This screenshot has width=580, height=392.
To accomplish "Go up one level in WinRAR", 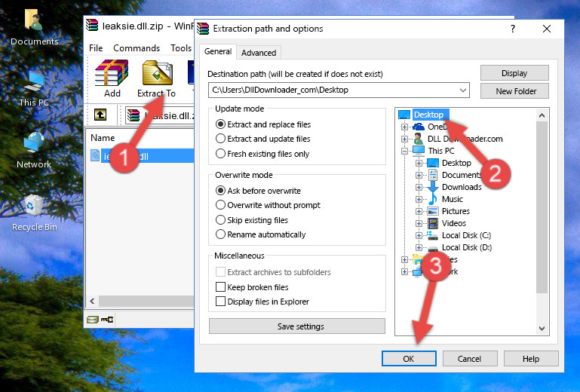I will click(100, 115).
